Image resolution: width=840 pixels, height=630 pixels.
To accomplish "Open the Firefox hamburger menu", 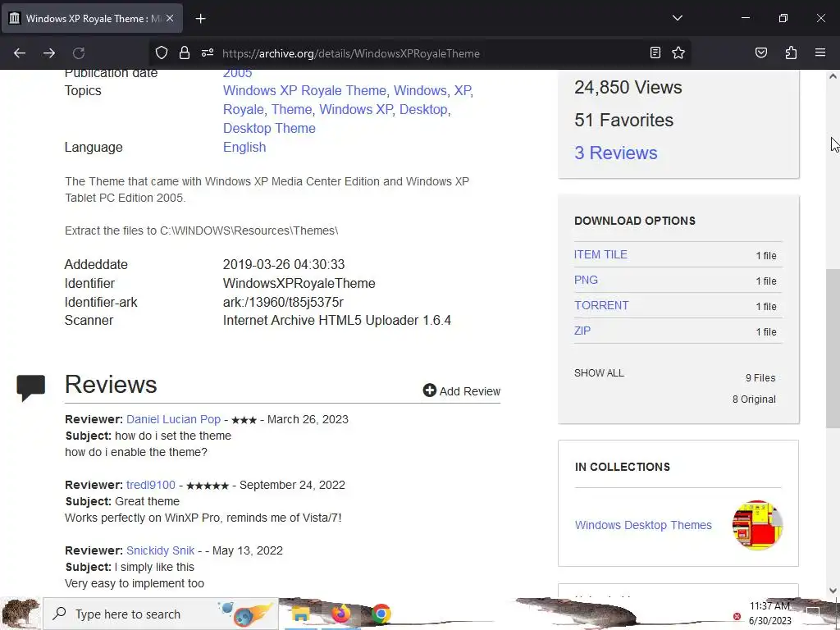I will (820, 52).
